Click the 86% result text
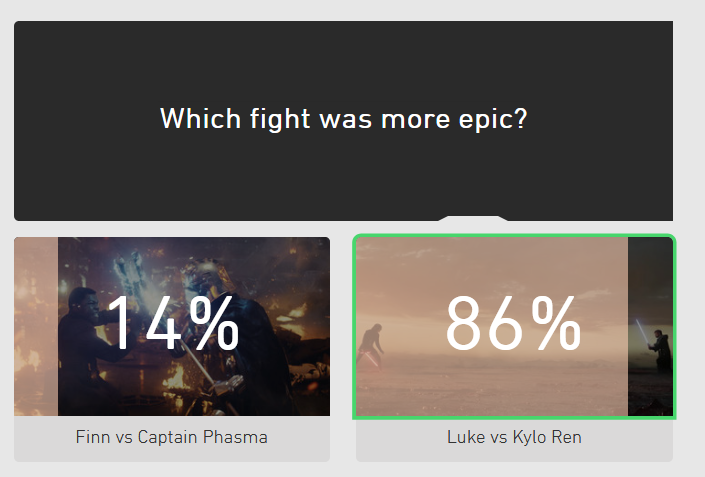Image resolution: width=705 pixels, height=477 pixels. [513, 323]
